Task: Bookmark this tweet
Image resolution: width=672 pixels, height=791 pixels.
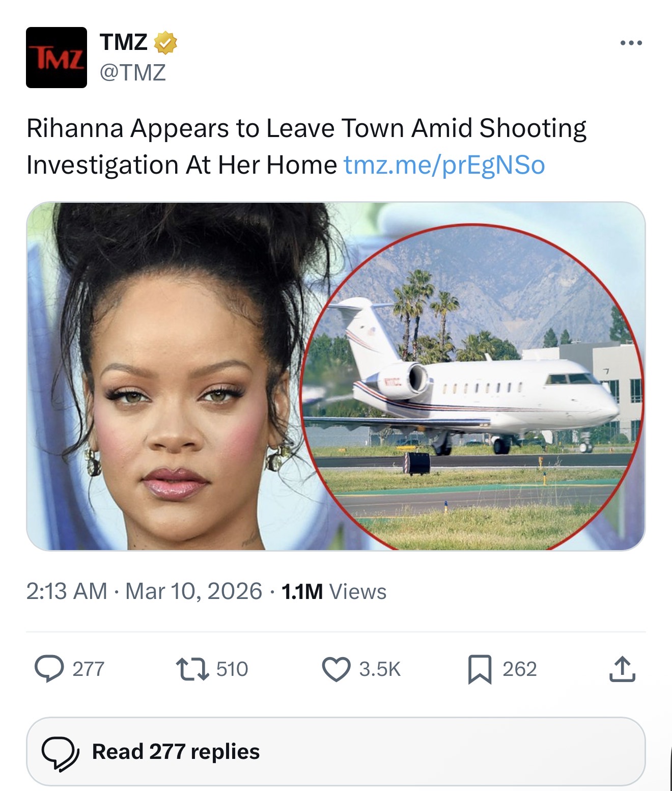Action: 480,669
